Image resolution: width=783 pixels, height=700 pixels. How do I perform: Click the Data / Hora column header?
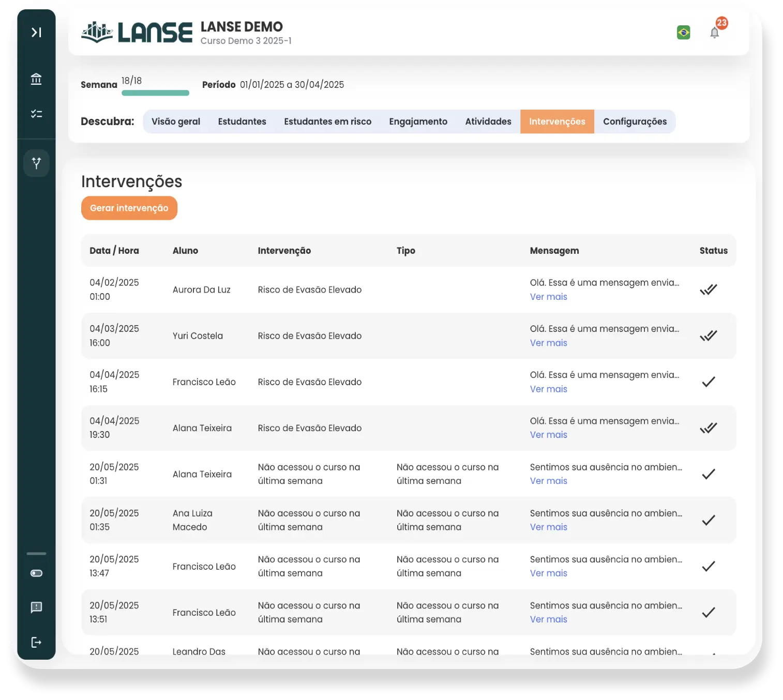pyautogui.click(x=114, y=251)
